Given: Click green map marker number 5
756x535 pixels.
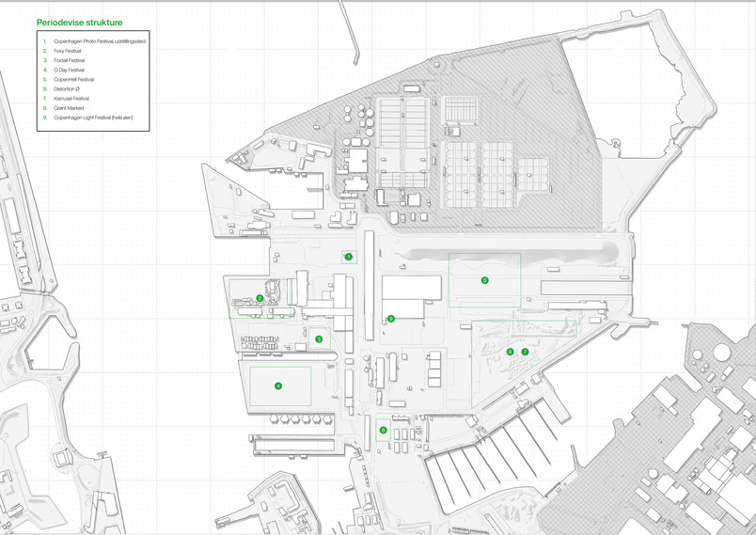Looking at the screenshot, I should point(484,280).
